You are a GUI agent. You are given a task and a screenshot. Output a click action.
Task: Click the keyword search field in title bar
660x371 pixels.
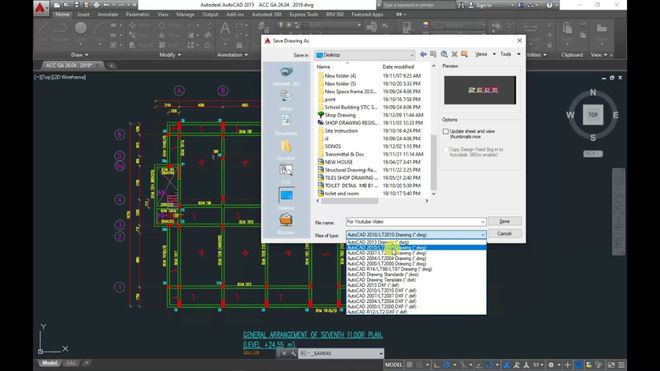click(418, 5)
